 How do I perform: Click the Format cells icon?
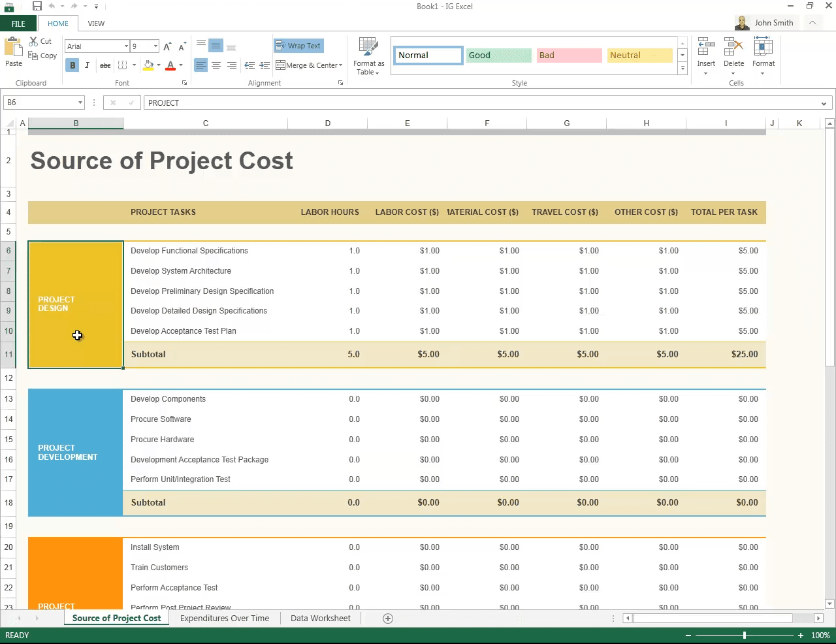[x=764, y=46]
